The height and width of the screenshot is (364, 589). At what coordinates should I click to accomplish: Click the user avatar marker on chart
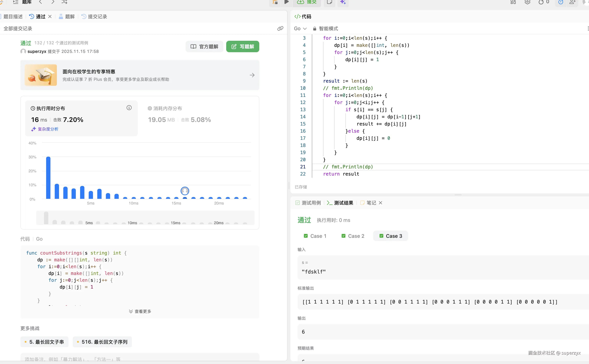tap(185, 191)
